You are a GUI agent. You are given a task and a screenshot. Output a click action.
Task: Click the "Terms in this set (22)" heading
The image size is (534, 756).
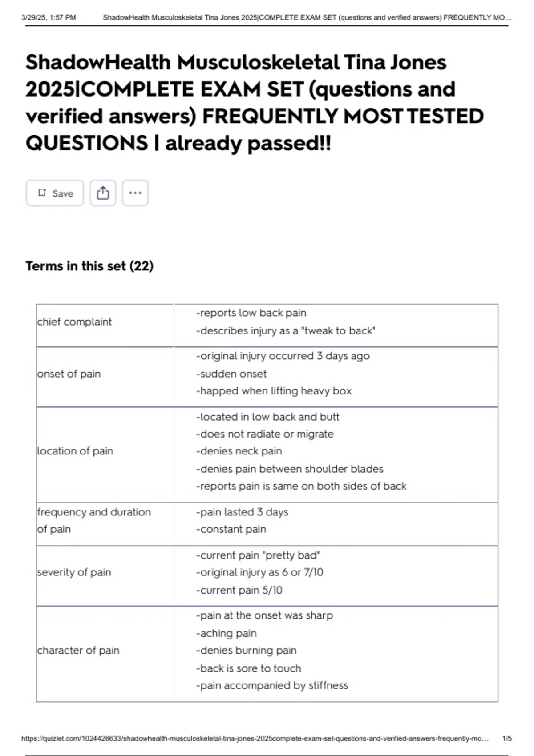pyautogui.click(x=89, y=266)
